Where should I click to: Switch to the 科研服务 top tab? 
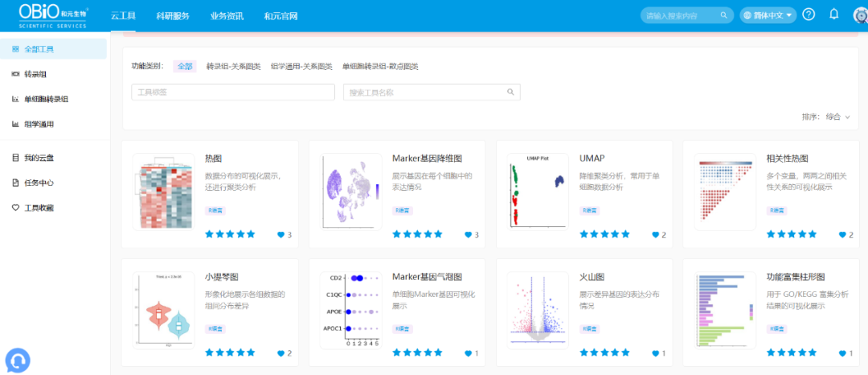coord(173,16)
